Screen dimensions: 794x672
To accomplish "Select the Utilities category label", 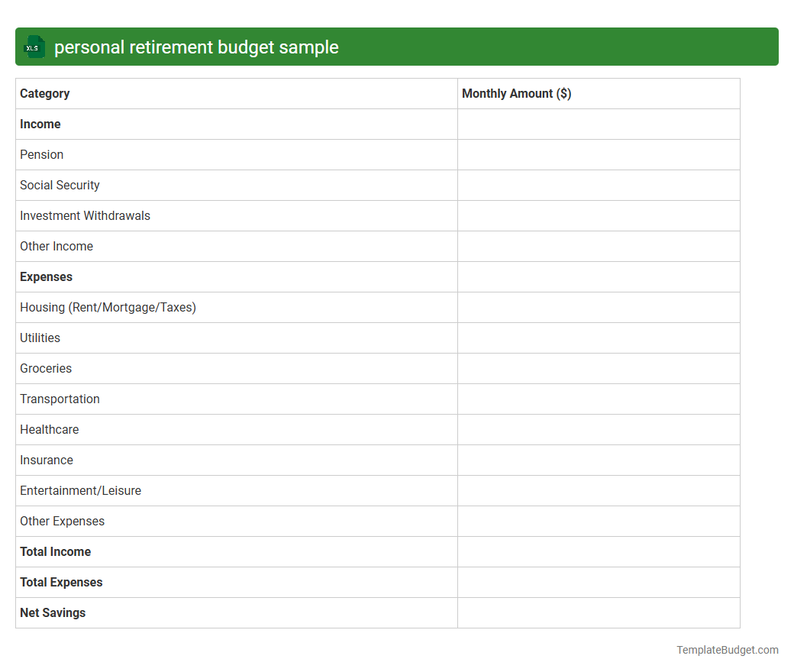I will coord(40,338).
